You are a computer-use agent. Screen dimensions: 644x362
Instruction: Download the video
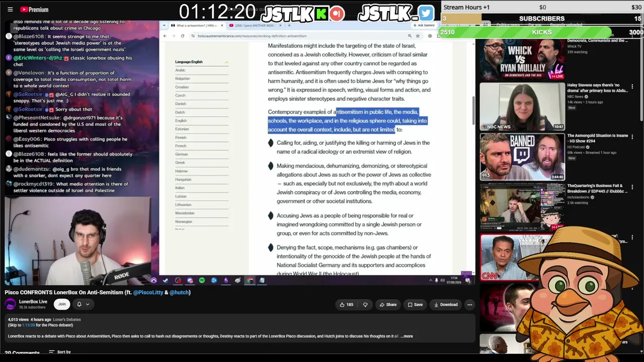point(446,305)
